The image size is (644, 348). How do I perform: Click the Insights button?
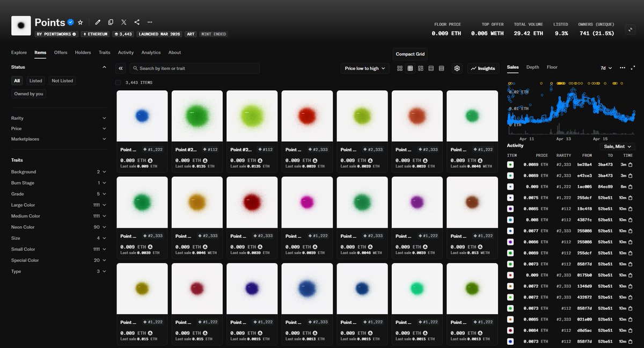(483, 68)
